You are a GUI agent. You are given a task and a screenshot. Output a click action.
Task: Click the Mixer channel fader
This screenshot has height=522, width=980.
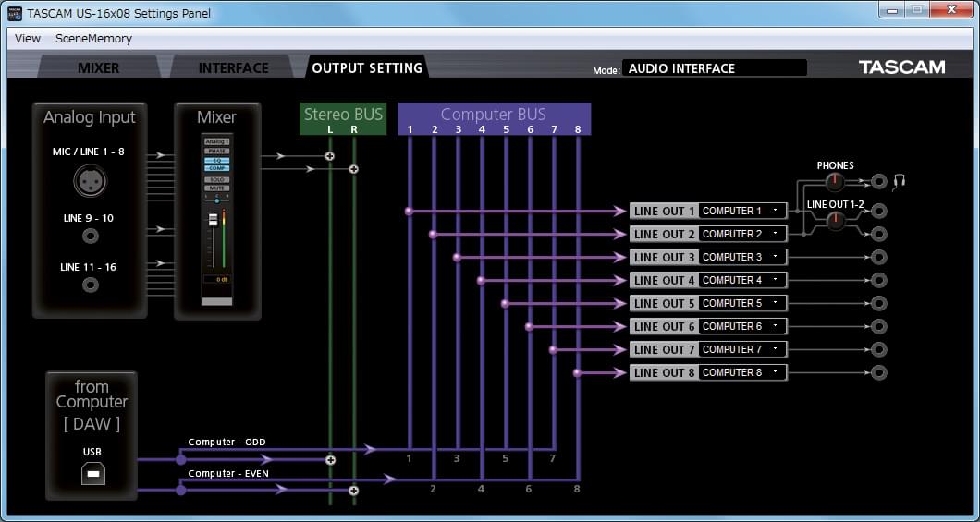point(213,219)
